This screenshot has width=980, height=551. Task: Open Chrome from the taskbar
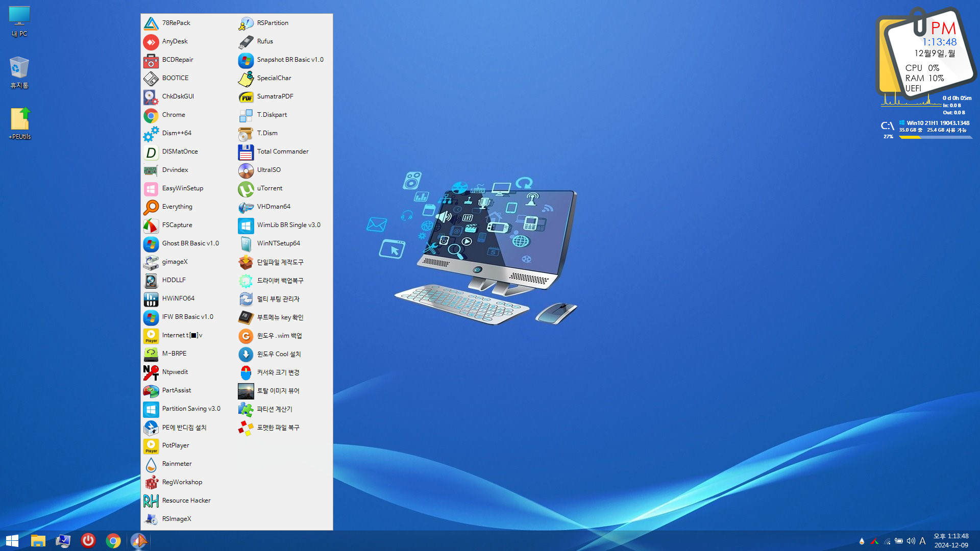[113, 541]
